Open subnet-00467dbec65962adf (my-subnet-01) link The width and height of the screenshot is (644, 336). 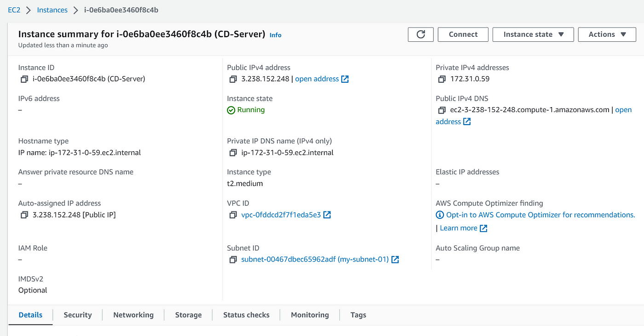[315, 259]
